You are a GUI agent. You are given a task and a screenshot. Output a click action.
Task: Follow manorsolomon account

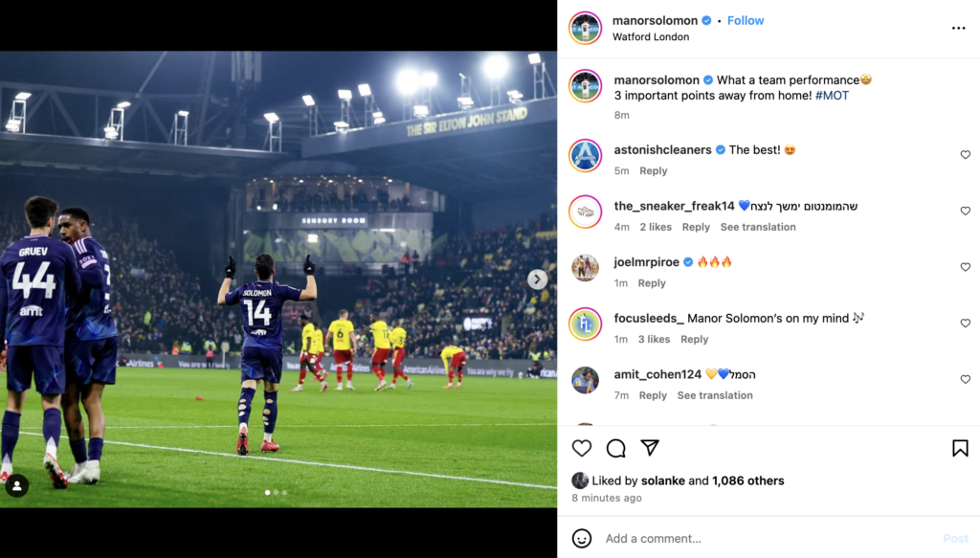pyautogui.click(x=745, y=21)
